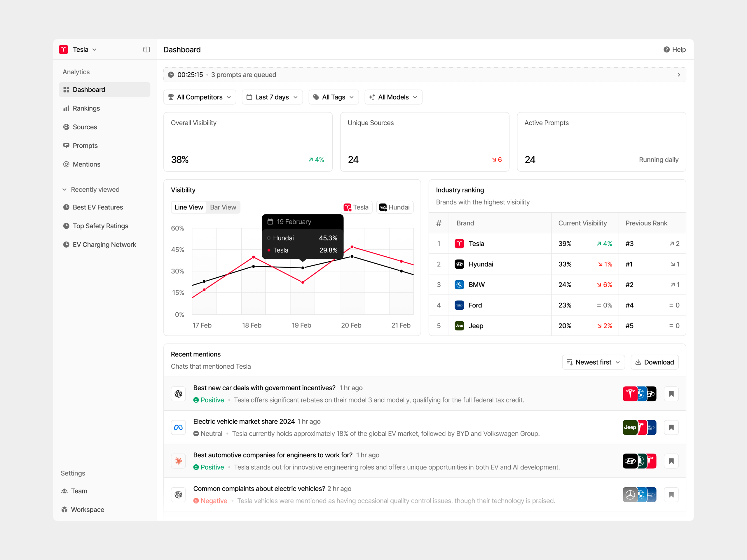Open the Last 7 days date filter
747x560 pixels.
pyautogui.click(x=272, y=97)
